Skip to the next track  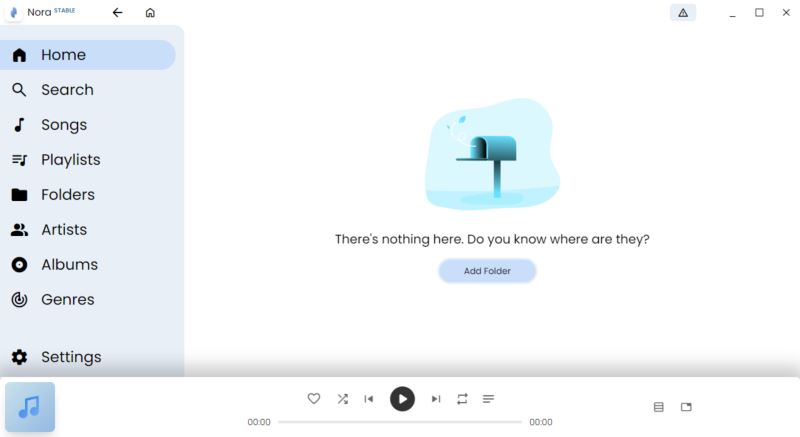[436, 399]
